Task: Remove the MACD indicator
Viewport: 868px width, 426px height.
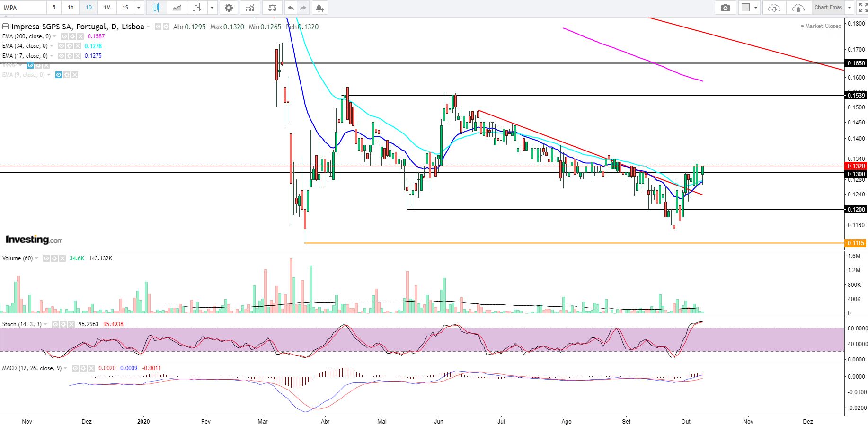Action: (91, 368)
